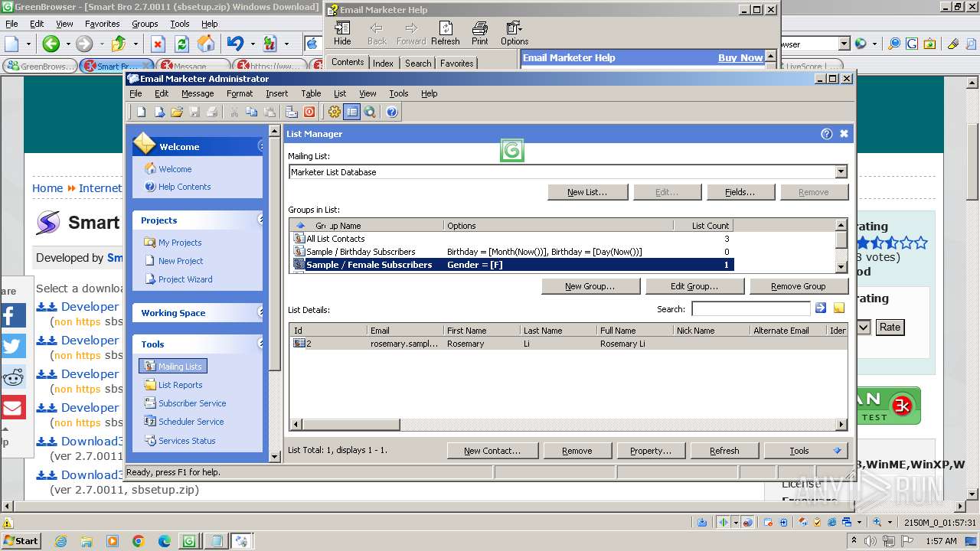Collapse the Projects sidebar section
The height and width of the screenshot is (551, 980).
pos(260,220)
